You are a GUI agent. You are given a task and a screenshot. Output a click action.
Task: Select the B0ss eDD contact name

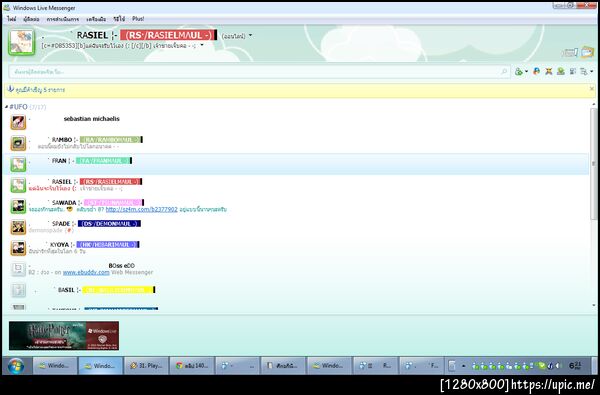pos(121,266)
